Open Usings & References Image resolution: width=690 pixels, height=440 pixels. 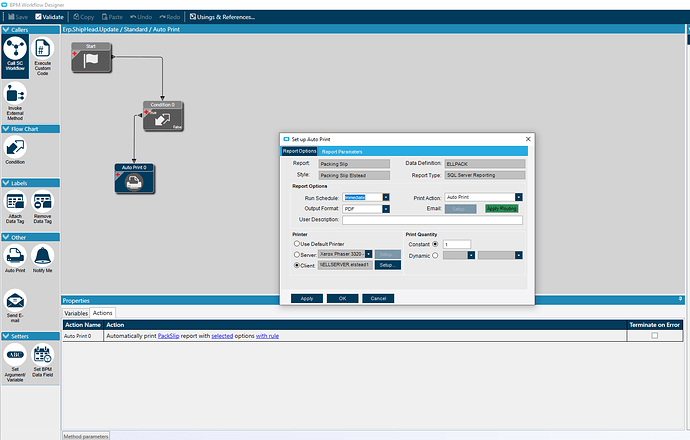[222, 17]
